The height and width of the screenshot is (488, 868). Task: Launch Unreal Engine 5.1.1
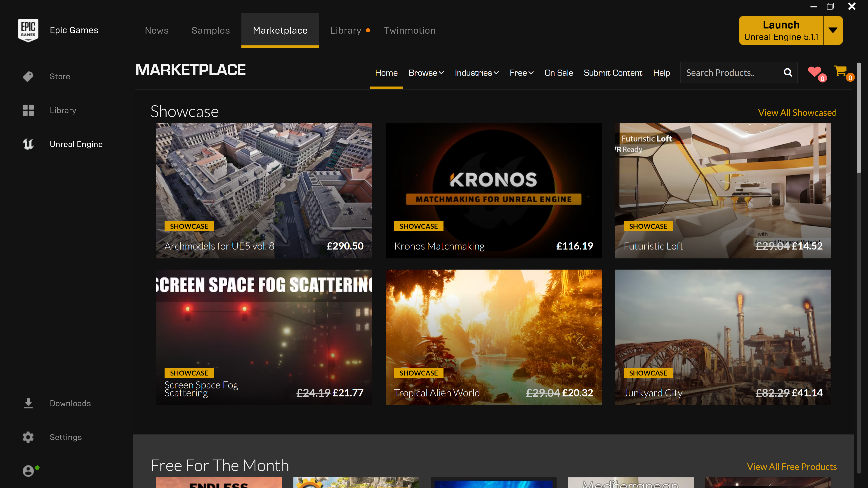[781, 30]
